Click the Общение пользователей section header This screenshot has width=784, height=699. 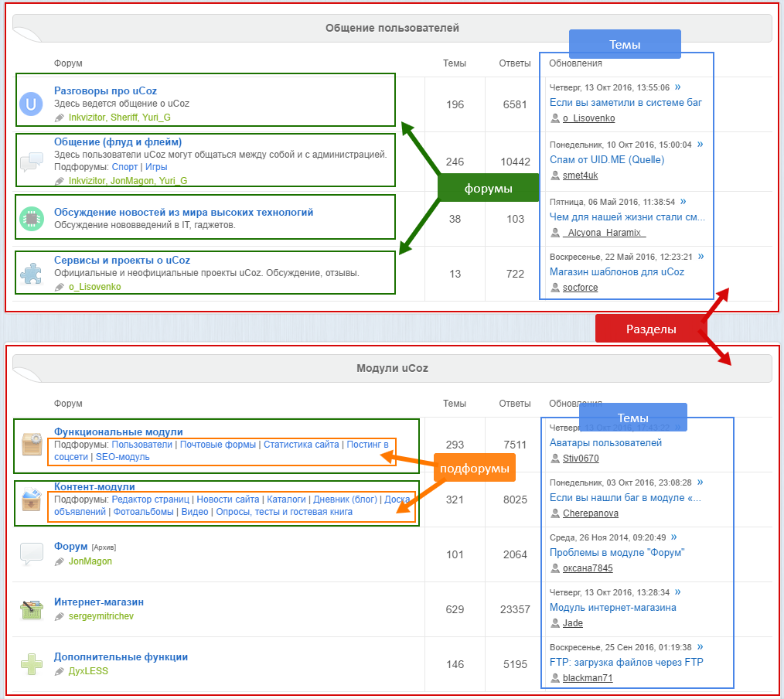[392, 28]
